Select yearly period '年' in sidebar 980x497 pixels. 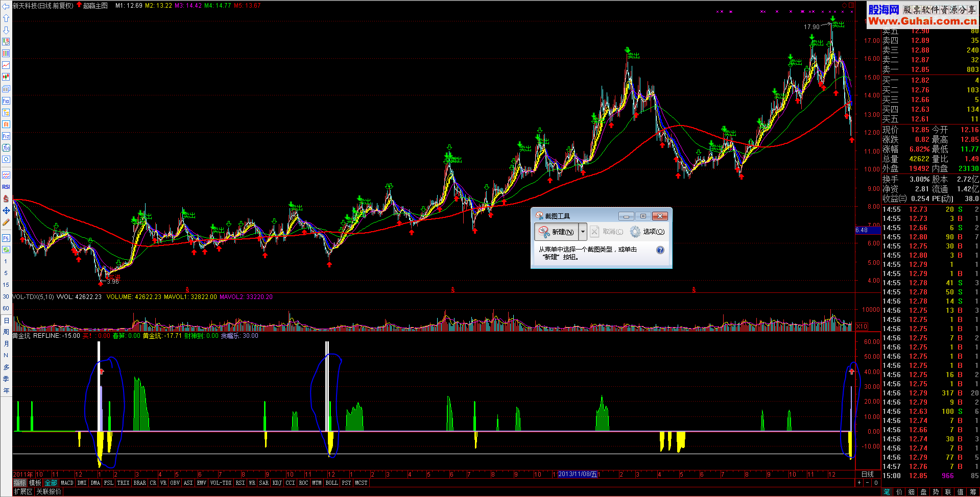(x=6, y=391)
